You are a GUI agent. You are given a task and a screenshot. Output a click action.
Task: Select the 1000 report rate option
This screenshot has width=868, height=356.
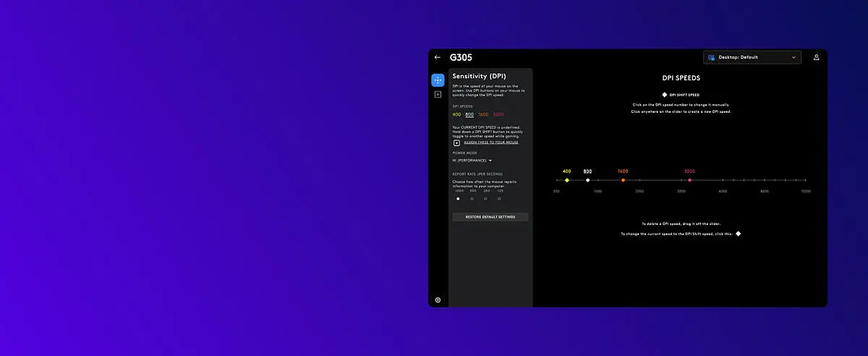click(x=458, y=198)
